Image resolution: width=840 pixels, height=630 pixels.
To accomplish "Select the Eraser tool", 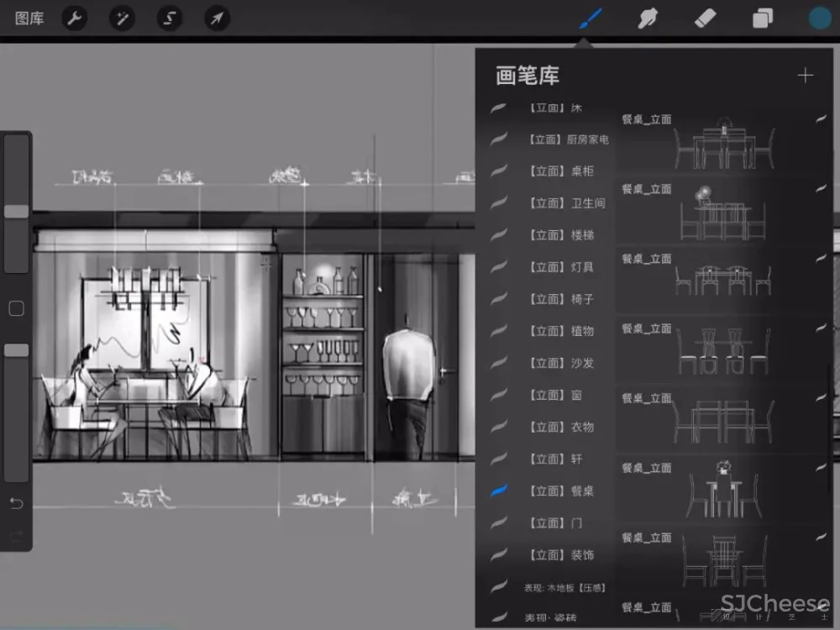I will (x=704, y=18).
